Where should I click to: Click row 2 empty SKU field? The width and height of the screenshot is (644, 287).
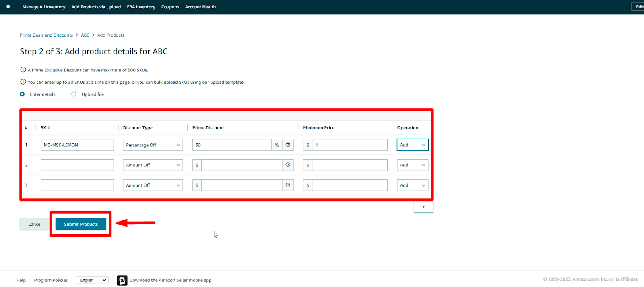tap(77, 165)
